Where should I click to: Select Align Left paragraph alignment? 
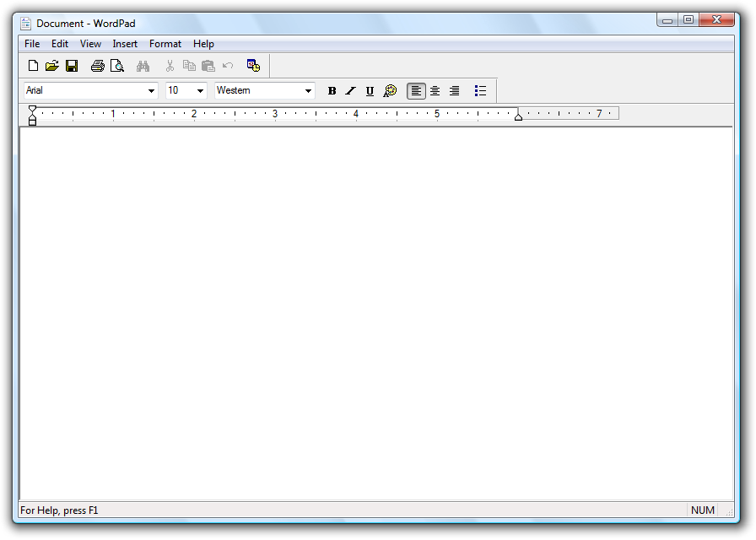(x=416, y=90)
